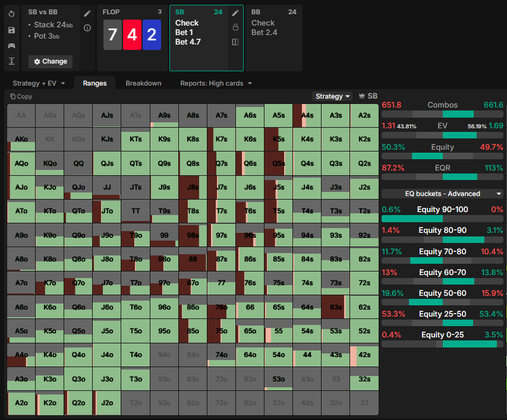Open the EQ buckets - Advanced dropdown
This screenshot has width=507, height=420.
[x=442, y=194]
